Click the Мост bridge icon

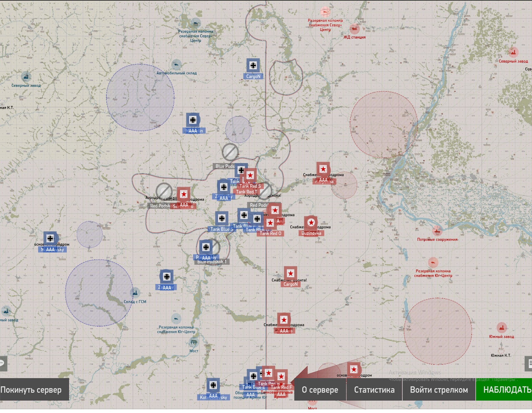(x=193, y=342)
